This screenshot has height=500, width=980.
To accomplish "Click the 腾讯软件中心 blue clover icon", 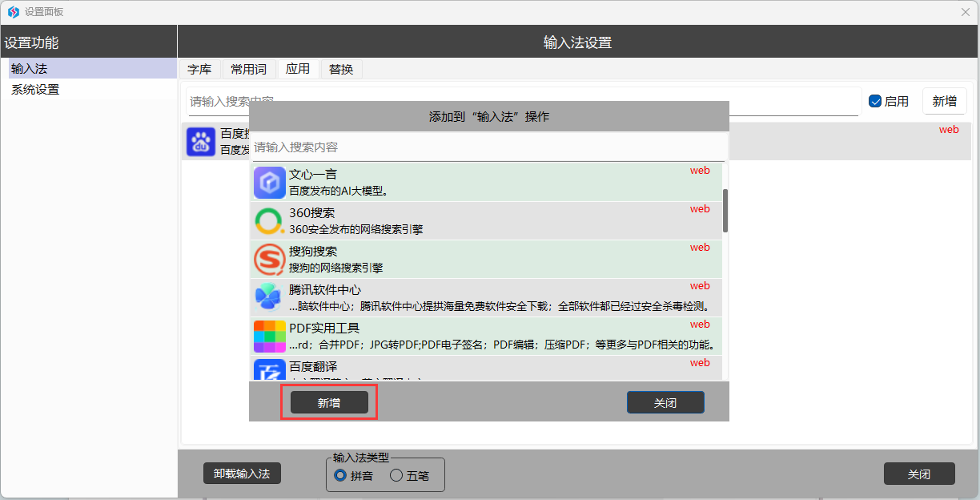I will [x=269, y=298].
